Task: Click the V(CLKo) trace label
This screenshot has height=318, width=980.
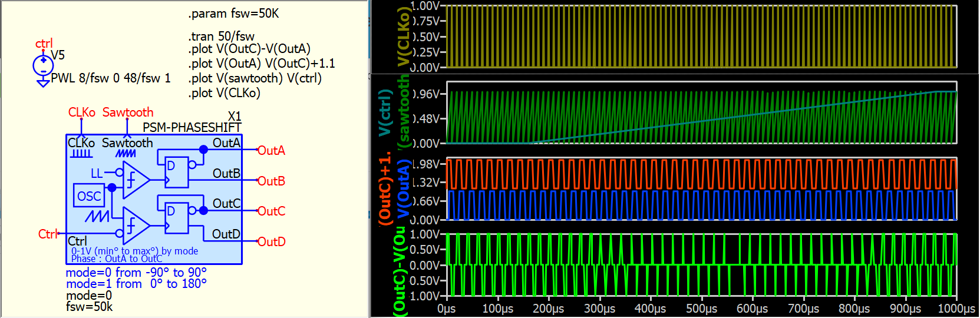Action: (404, 37)
